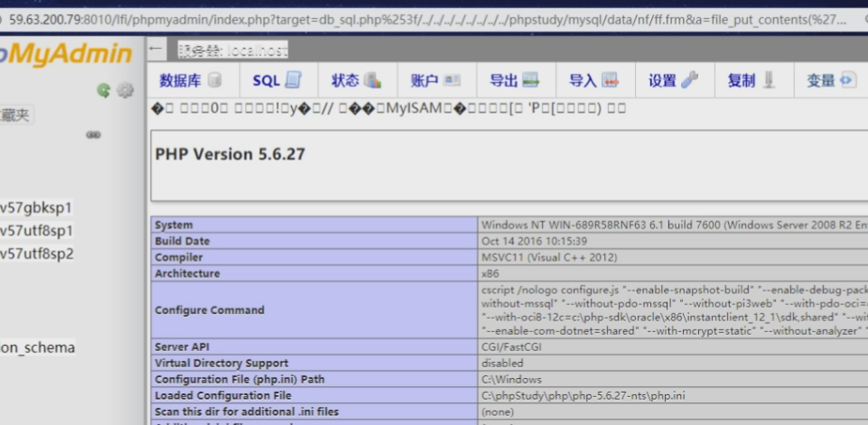Select the v57utf8sp2 database in sidebar

36,254
